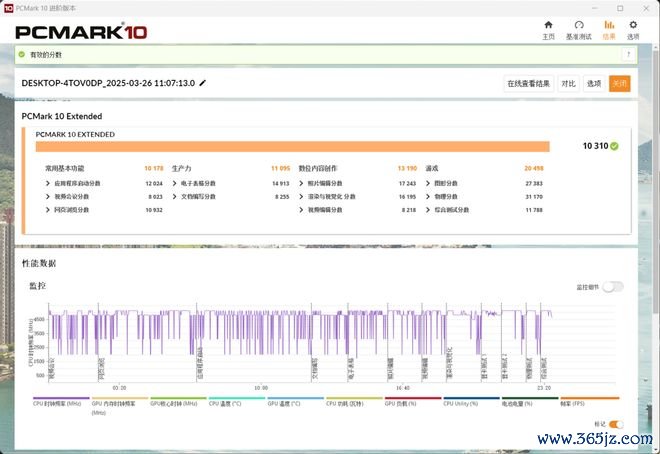Click the question mark help icon
The image size is (660, 454).
(628, 54)
